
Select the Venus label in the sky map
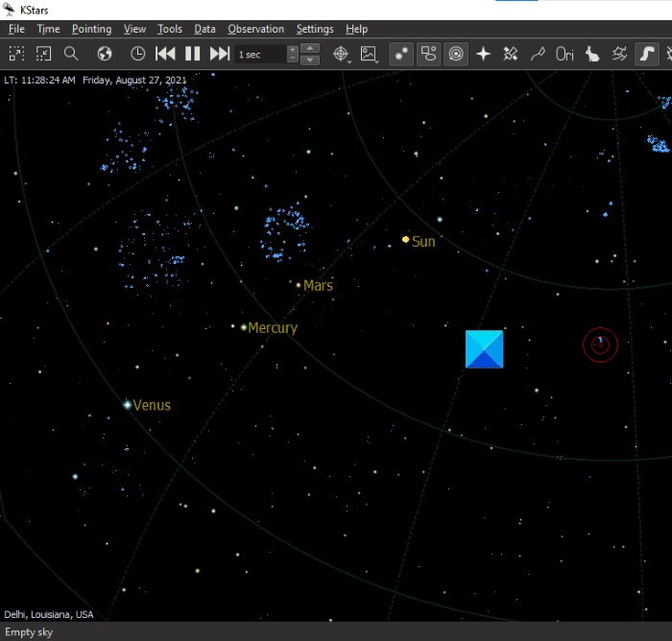click(151, 405)
